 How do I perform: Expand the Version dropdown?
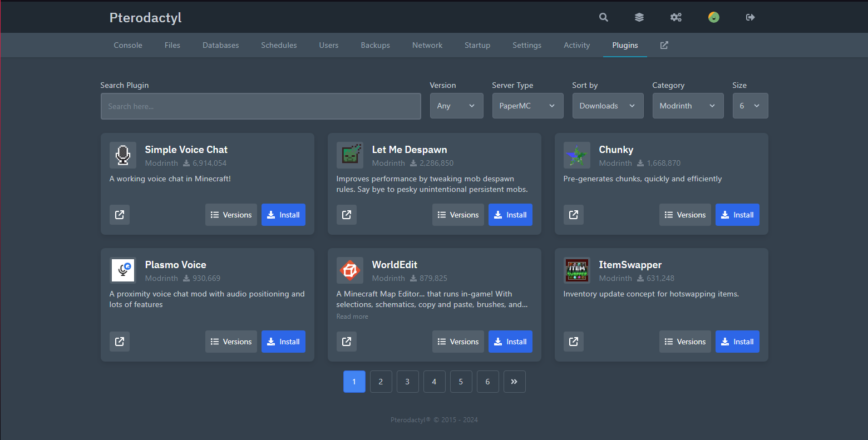click(456, 106)
